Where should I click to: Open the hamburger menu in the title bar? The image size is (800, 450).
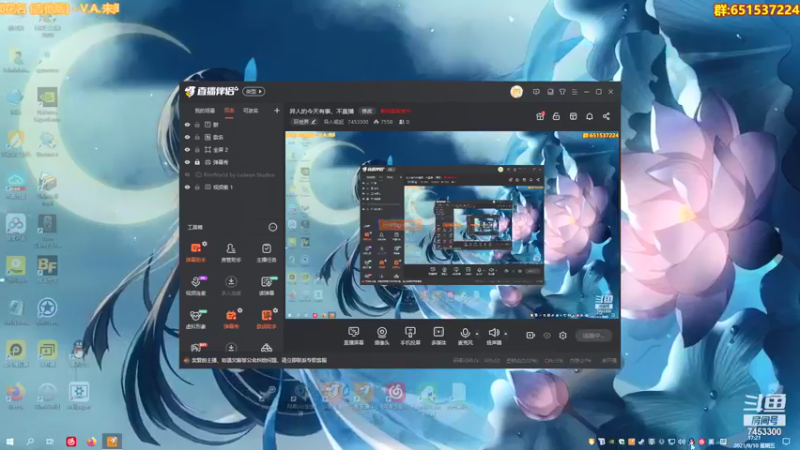coord(574,92)
